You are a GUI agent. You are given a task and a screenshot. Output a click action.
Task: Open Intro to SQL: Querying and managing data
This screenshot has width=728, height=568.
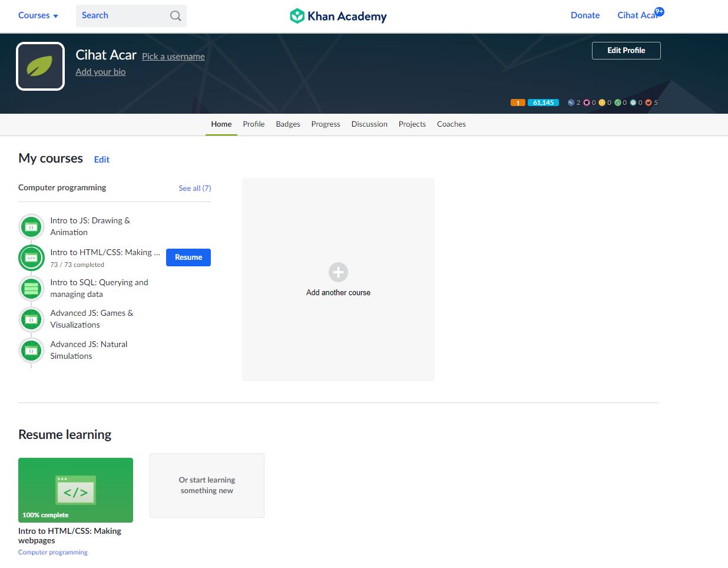(x=99, y=289)
